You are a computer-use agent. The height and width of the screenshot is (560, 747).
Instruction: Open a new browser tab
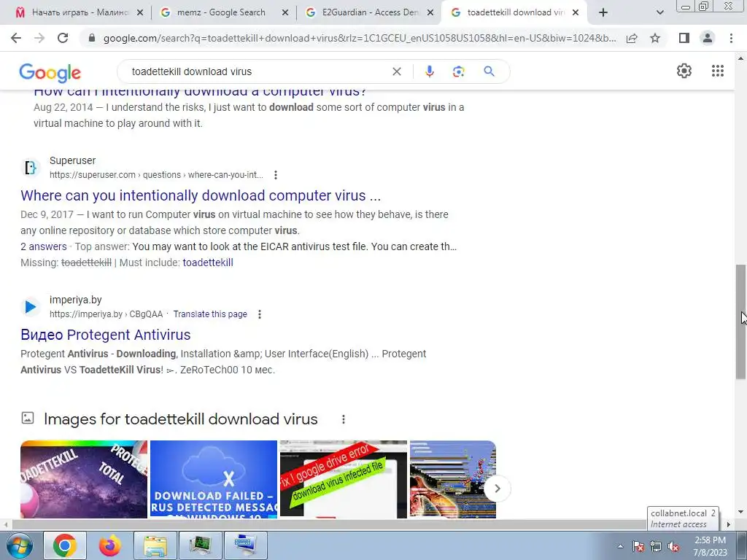(x=603, y=13)
